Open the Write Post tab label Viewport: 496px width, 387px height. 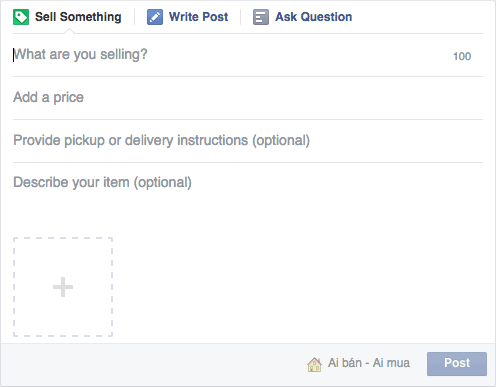pyautogui.click(x=198, y=17)
